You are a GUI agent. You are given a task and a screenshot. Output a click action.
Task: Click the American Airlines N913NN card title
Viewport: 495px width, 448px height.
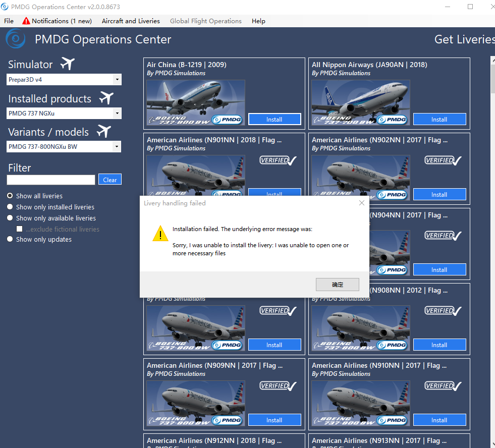(379, 440)
